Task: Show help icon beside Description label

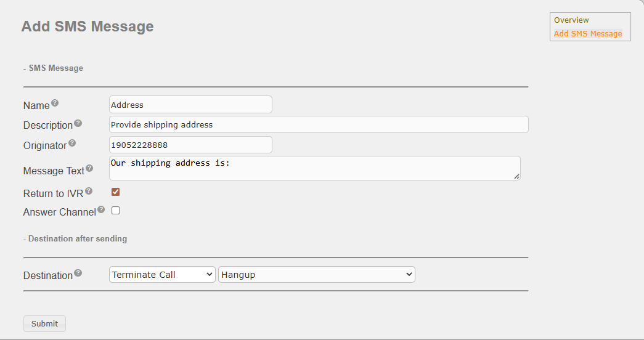Action: [x=78, y=123]
